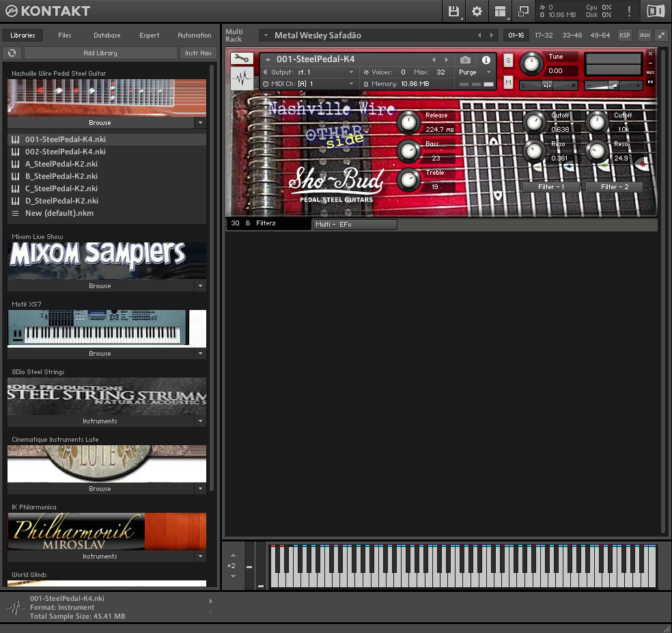Load previous multi arrow

[x=479, y=35]
